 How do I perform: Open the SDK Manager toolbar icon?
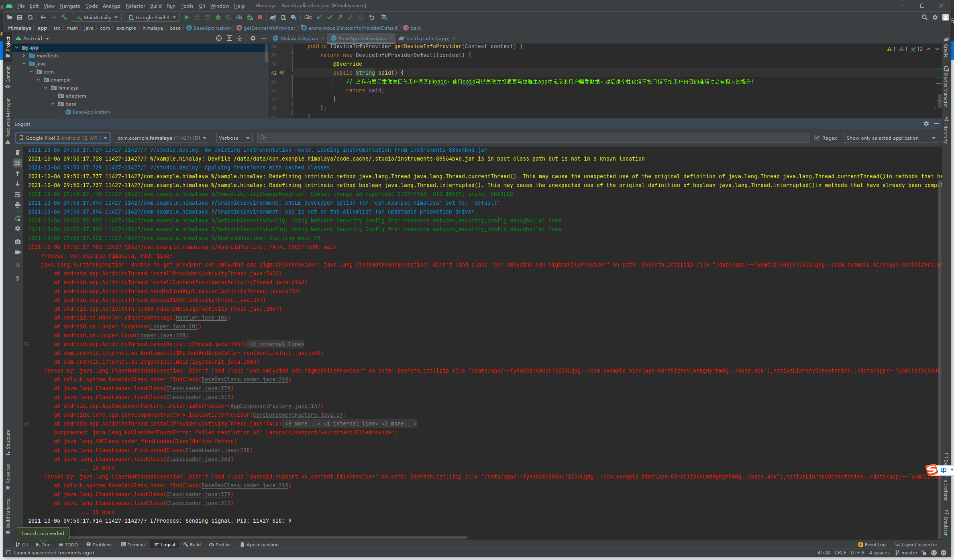[x=294, y=17]
